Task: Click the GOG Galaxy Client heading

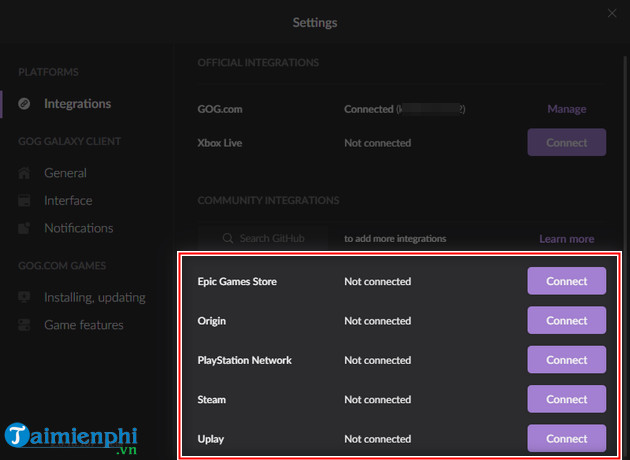Action: pyautogui.click(x=69, y=141)
